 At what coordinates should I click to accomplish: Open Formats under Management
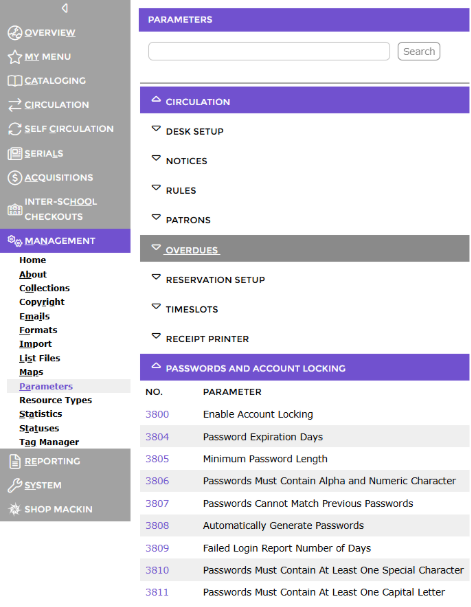click(38, 330)
